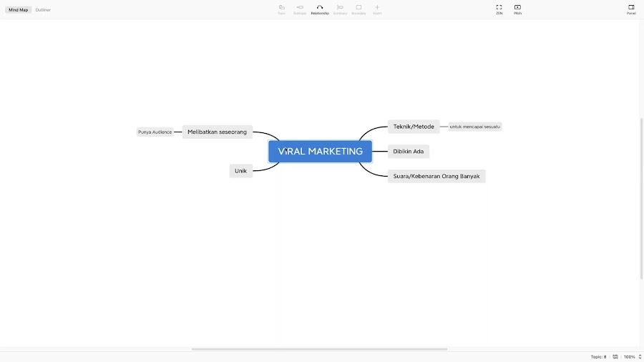Click the horizontal scrollbar at bottom
Image resolution: width=644 pixels, height=362 pixels.
pos(319,349)
